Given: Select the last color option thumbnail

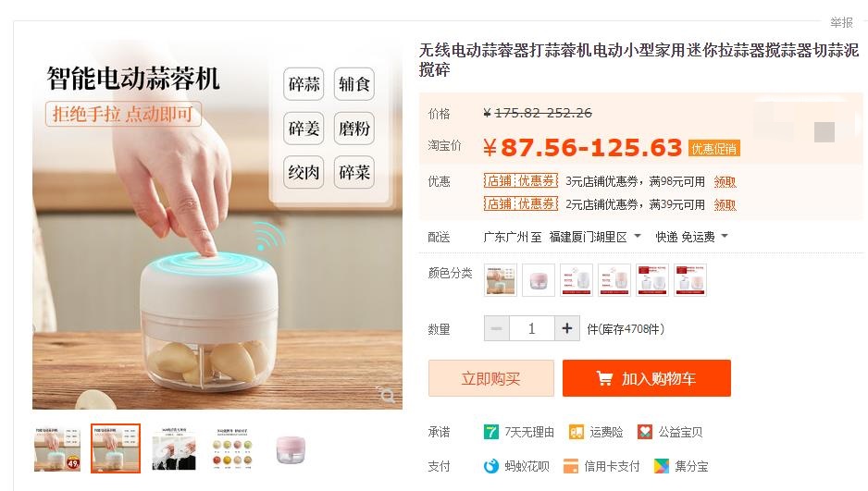Looking at the screenshot, I should pyautogui.click(x=690, y=280).
